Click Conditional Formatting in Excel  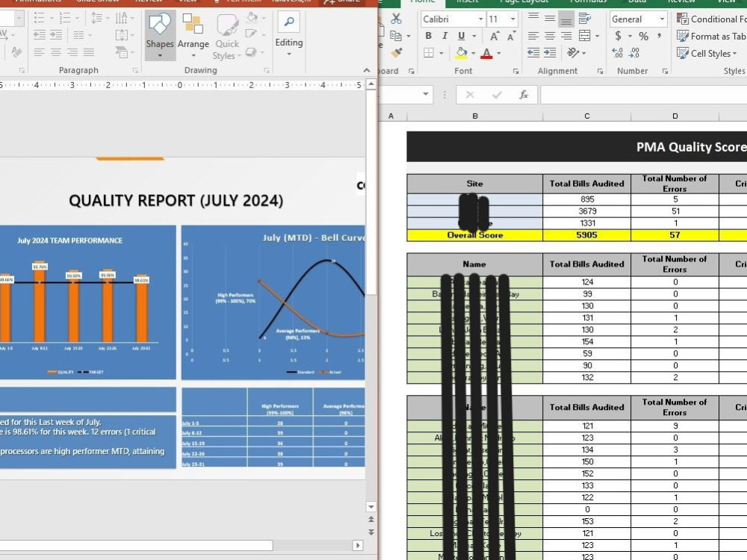pyautogui.click(x=711, y=19)
